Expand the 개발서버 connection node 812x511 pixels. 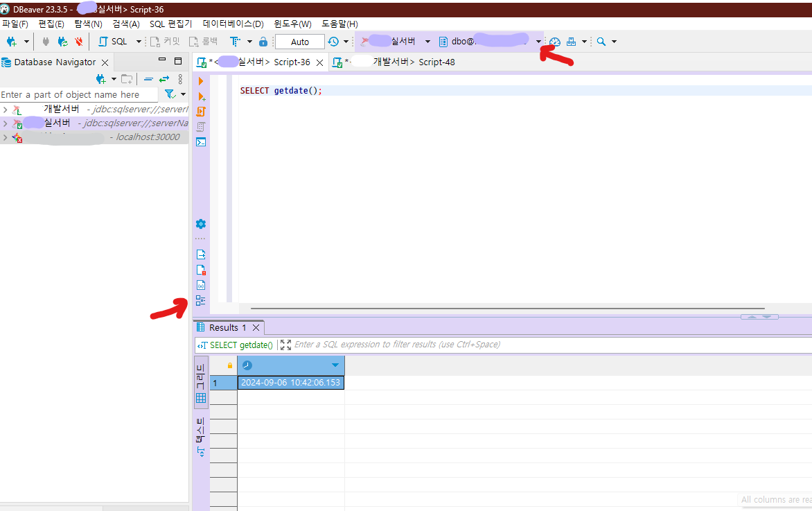tap(5, 110)
